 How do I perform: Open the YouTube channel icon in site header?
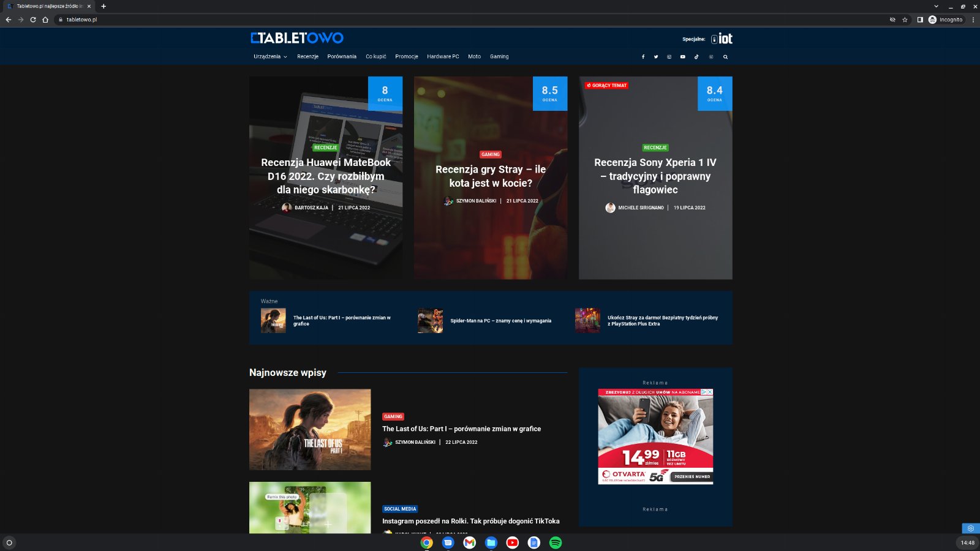coord(682,57)
